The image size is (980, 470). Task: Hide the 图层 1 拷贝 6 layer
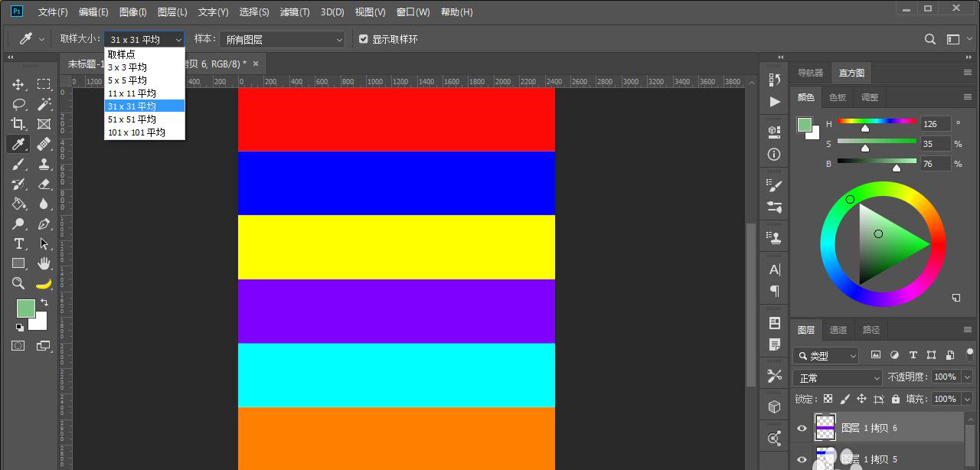[x=802, y=428]
